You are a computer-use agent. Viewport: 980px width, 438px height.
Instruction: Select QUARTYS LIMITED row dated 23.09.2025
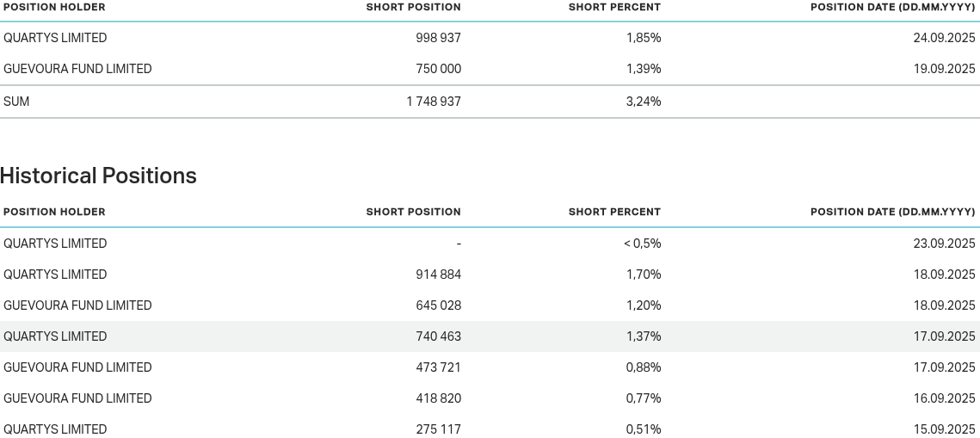point(55,244)
